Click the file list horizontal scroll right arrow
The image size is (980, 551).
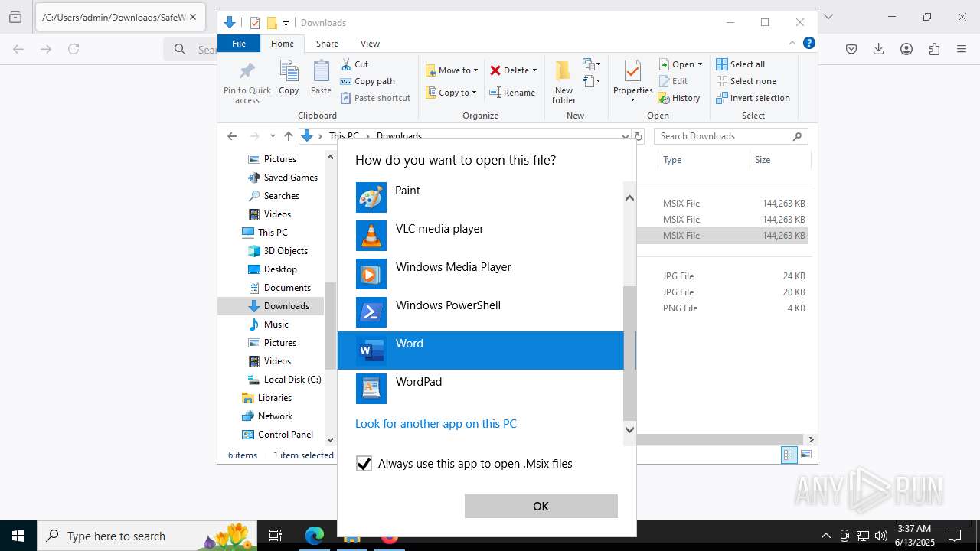click(x=811, y=440)
